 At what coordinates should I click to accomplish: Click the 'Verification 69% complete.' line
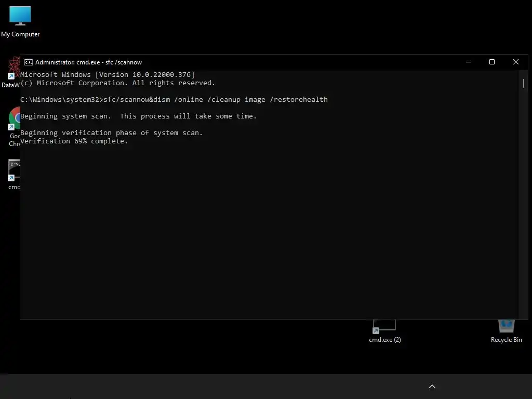tap(74, 141)
